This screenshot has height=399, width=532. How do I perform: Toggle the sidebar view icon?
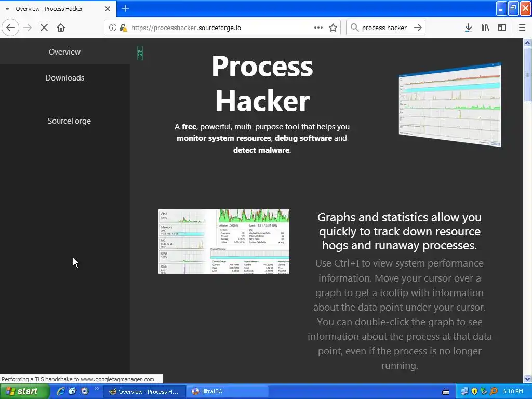[x=502, y=28]
